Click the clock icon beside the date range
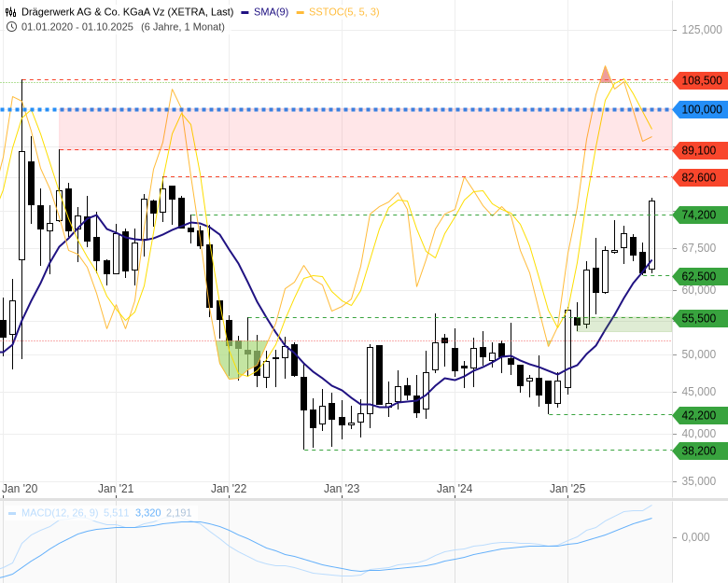Screen dimensions: 728x583 point(11,26)
